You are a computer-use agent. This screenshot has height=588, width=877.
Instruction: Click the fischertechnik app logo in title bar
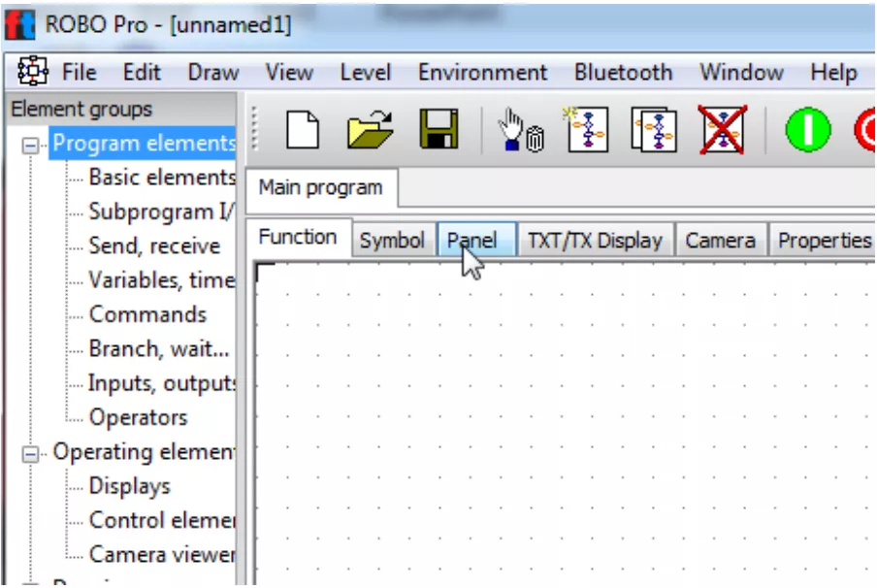point(20,24)
